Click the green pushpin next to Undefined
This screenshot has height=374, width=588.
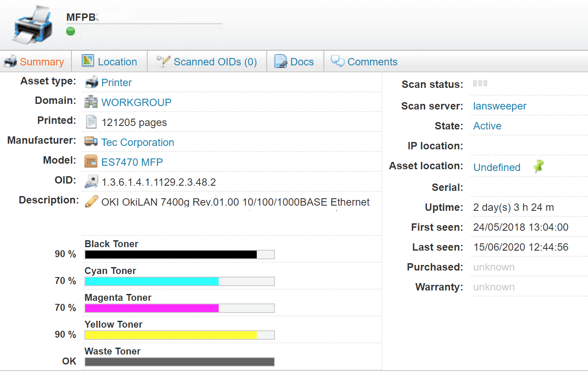(538, 167)
